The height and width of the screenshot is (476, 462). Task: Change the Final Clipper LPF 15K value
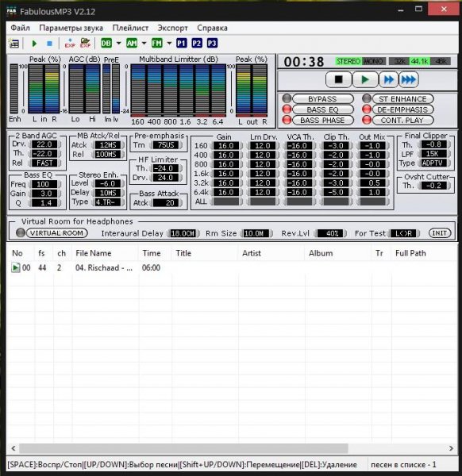433,154
